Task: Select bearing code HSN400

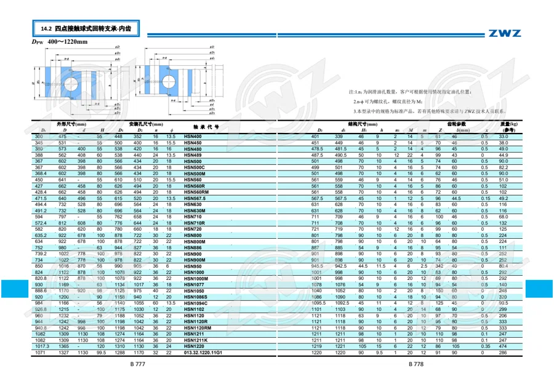Action: (193, 137)
